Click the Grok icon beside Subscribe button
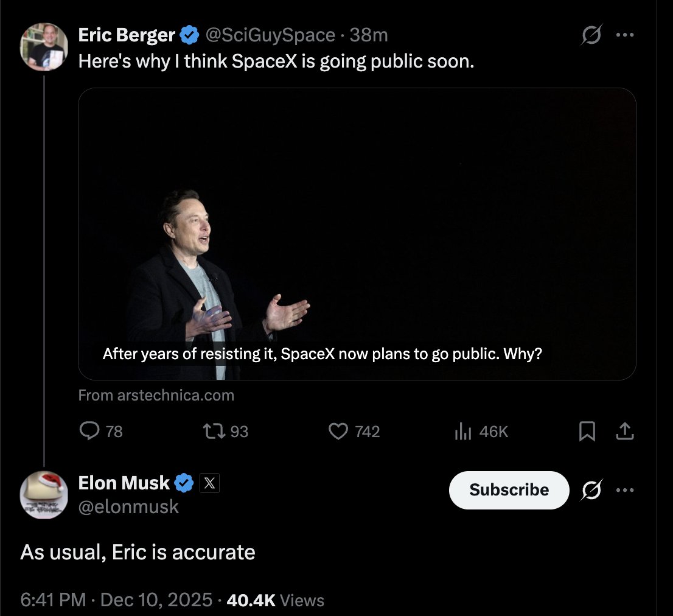The image size is (673, 616). (590, 490)
